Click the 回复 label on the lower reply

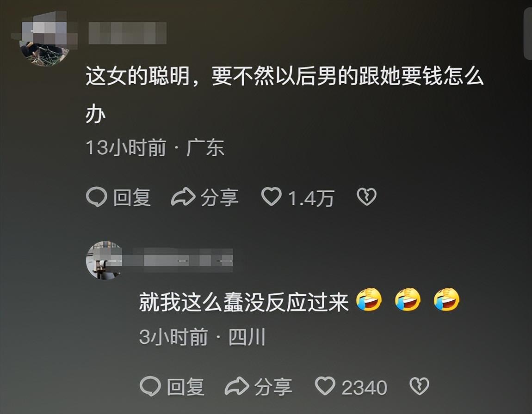[x=185, y=387]
